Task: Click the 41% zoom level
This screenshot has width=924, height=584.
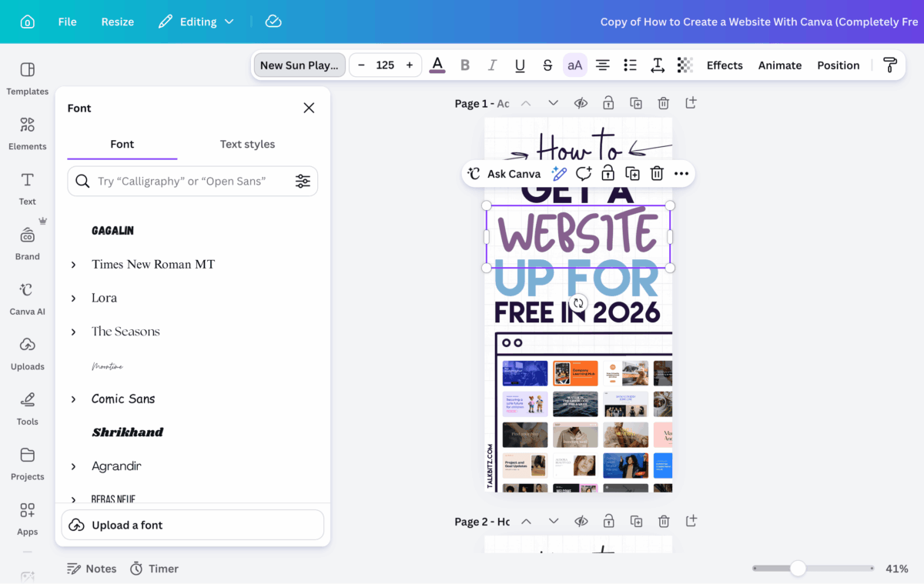Action: [x=896, y=569]
